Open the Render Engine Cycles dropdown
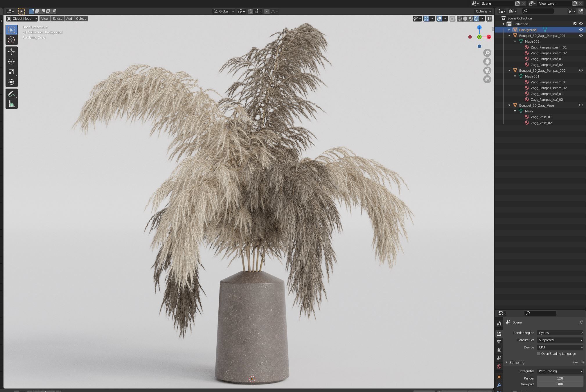586x392 pixels. pos(560,333)
